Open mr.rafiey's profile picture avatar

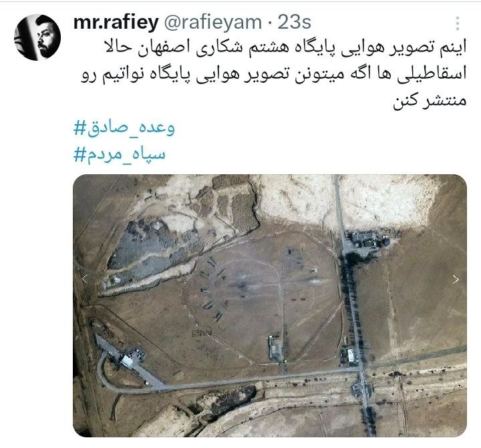tap(37, 37)
